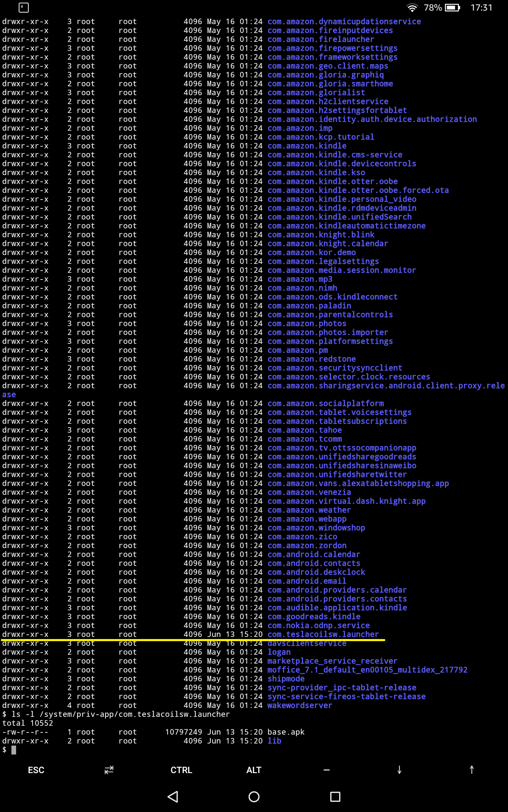Select com.amazon.redstone entry
Image resolution: width=508 pixels, height=812 pixels.
click(x=312, y=359)
